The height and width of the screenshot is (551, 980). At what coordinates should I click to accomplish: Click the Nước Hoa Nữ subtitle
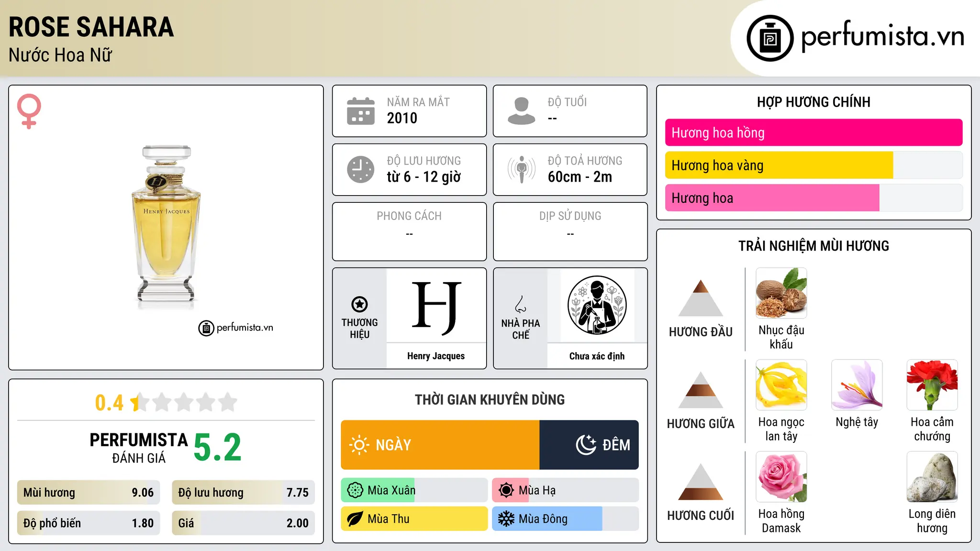(x=60, y=55)
